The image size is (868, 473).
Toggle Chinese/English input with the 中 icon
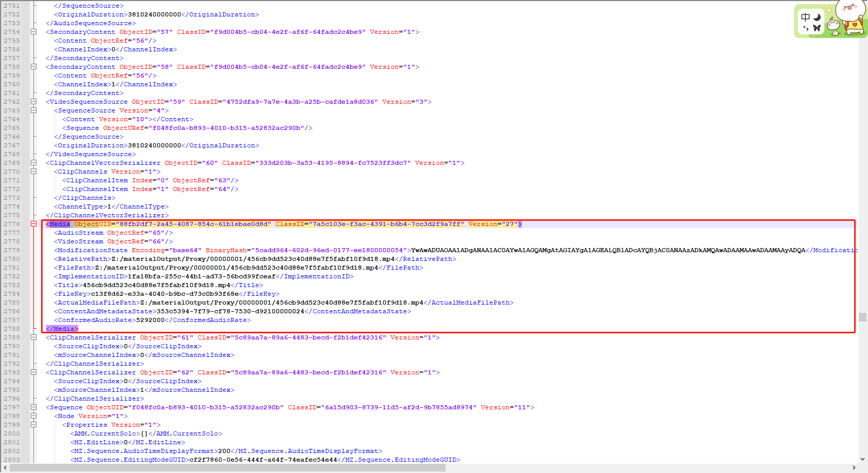pyautogui.click(x=805, y=17)
